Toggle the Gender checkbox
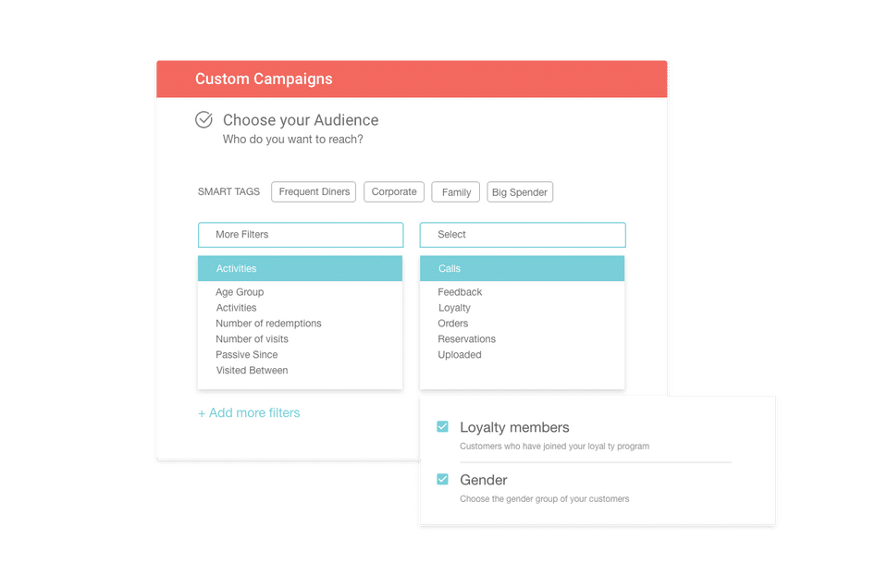Image resolution: width=888 pixels, height=588 pixels. coord(442,479)
